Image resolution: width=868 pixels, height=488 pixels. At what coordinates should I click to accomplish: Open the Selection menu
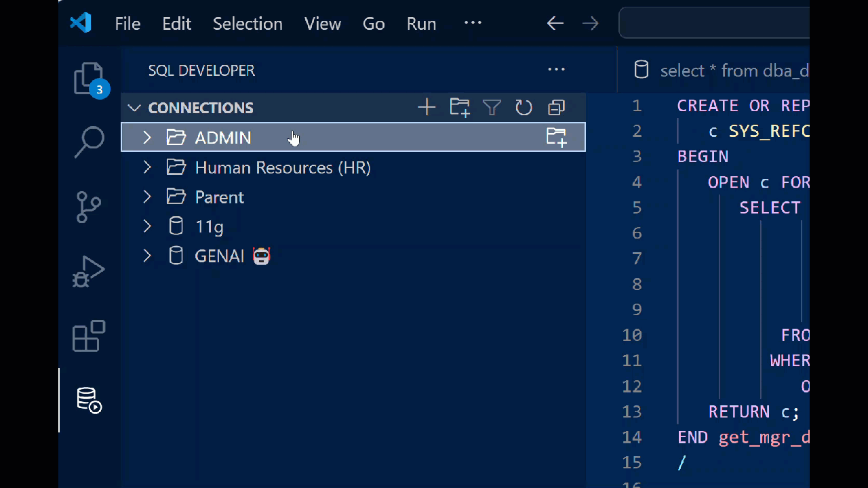248,24
